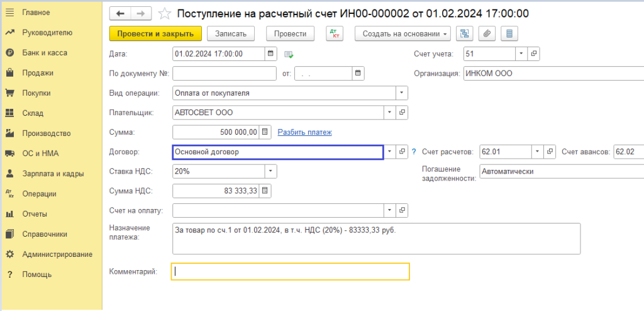Click the report list icon after paperclip
Image resolution: width=644 pixels, height=311 pixels.
pyautogui.click(x=509, y=33)
